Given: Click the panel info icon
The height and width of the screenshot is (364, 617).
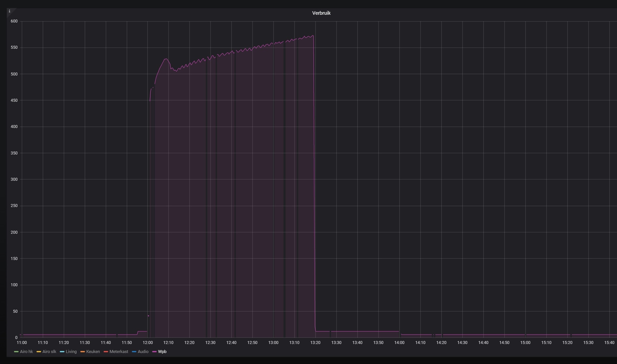Looking at the screenshot, I should (x=9, y=11).
